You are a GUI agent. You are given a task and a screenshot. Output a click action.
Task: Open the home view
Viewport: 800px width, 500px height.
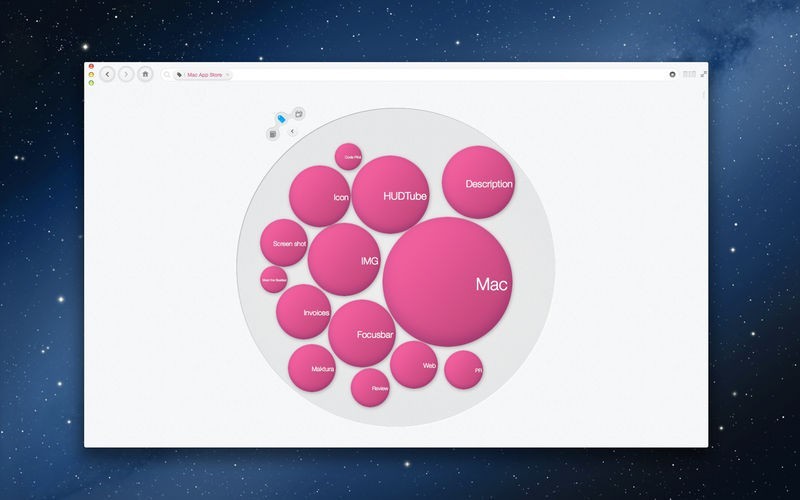pyautogui.click(x=145, y=74)
